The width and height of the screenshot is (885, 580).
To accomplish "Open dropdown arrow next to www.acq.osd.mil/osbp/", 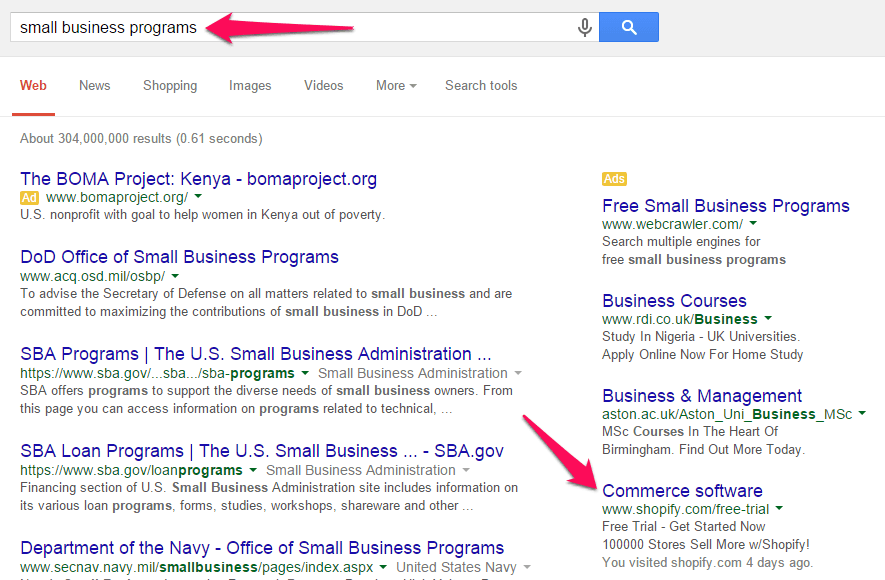I will coord(175,276).
